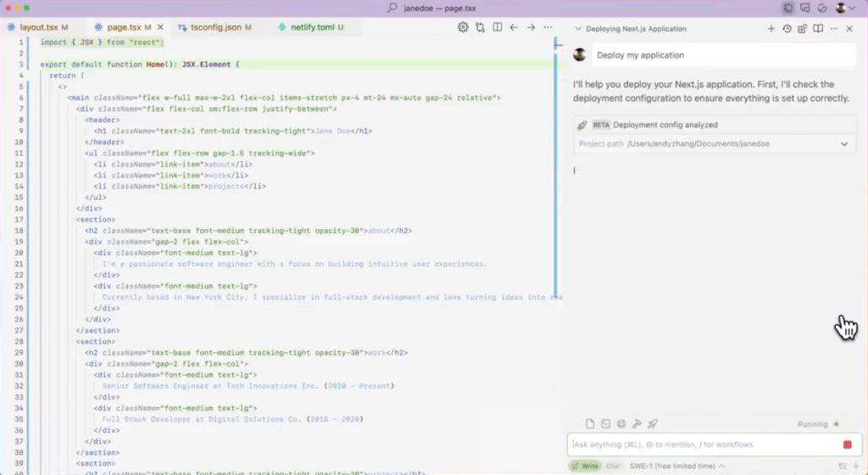Click the terminal icon above chat input

click(606, 424)
